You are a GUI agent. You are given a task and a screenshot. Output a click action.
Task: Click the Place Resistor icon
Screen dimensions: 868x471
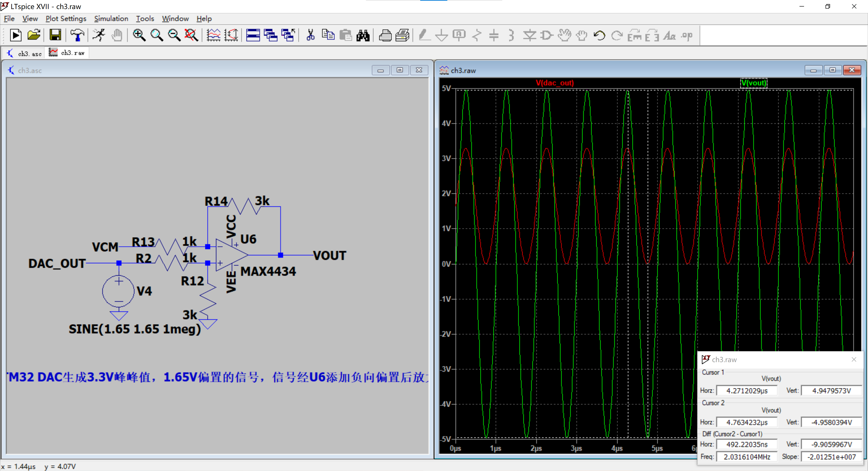coord(476,35)
